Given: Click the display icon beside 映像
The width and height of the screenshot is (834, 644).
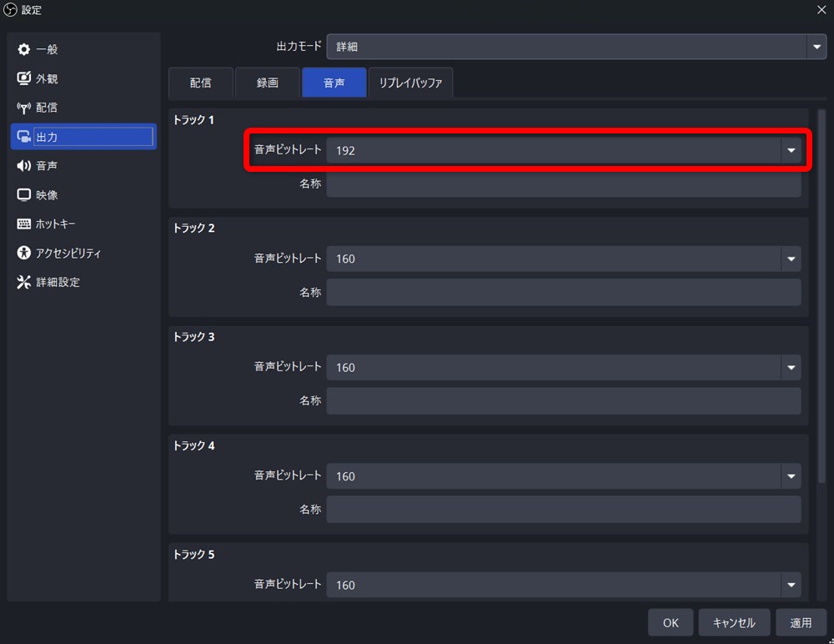Looking at the screenshot, I should [24, 195].
